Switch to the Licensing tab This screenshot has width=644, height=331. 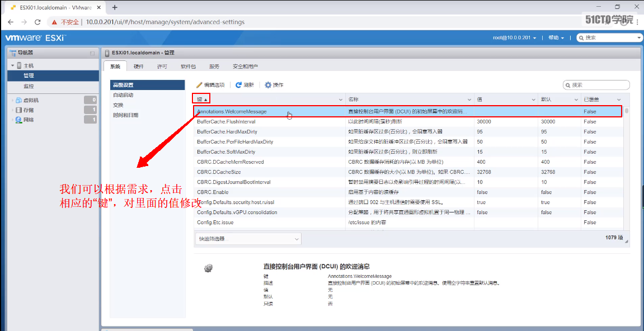tap(162, 67)
